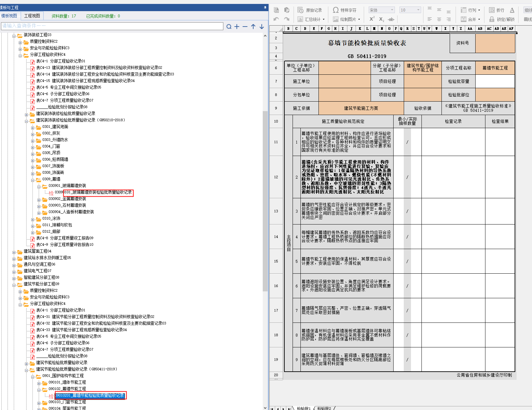Center text horizontally
Viewport: 532px width, 410px height.
point(439,19)
